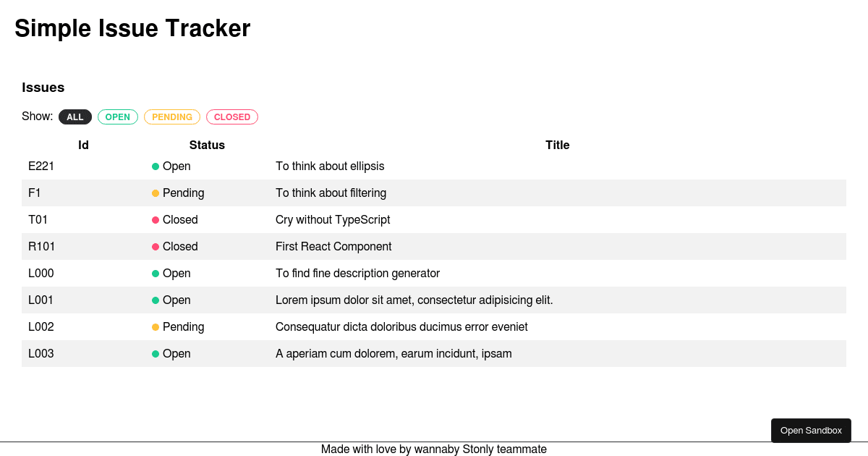The image size is (868, 456).
Task: Click the red Closed dot beside R101
Action: click(x=155, y=246)
